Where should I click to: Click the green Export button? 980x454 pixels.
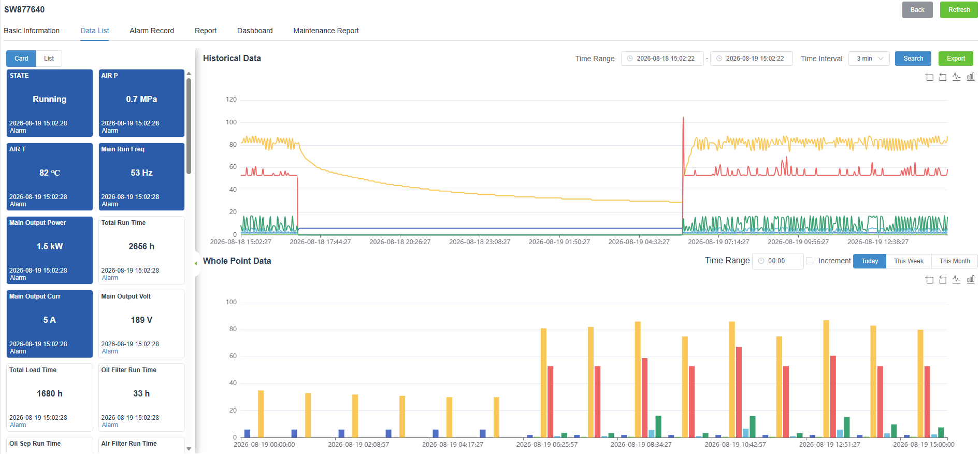(x=956, y=59)
